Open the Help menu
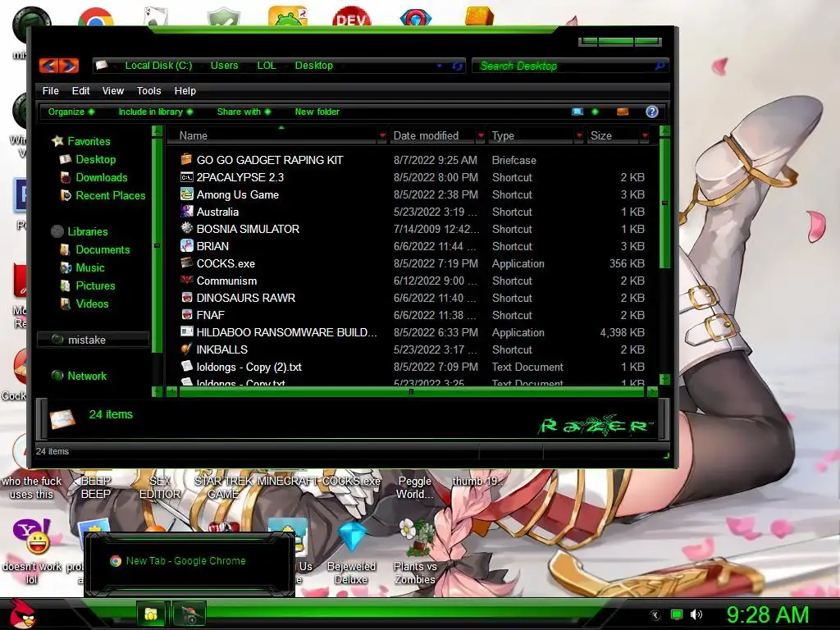Viewport: 840px width, 630px height. 185,90
